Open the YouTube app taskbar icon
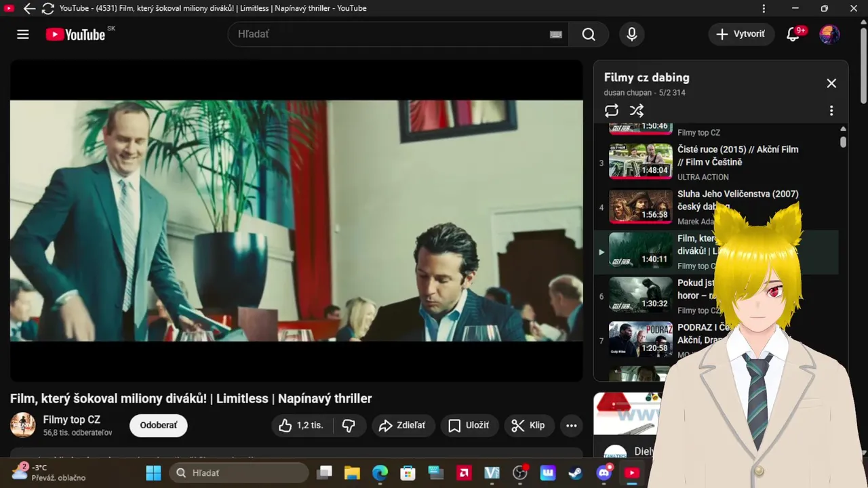 click(x=632, y=473)
